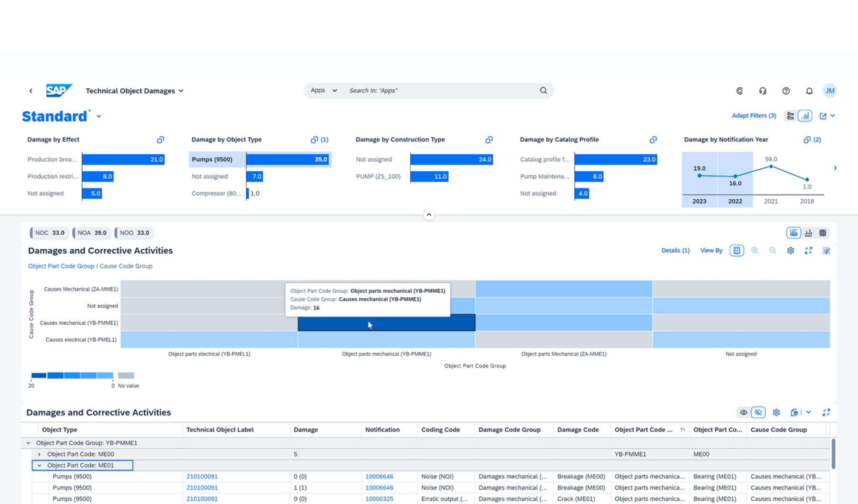Open Adapt Filters (3) dialog

pyautogui.click(x=753, y=115)
